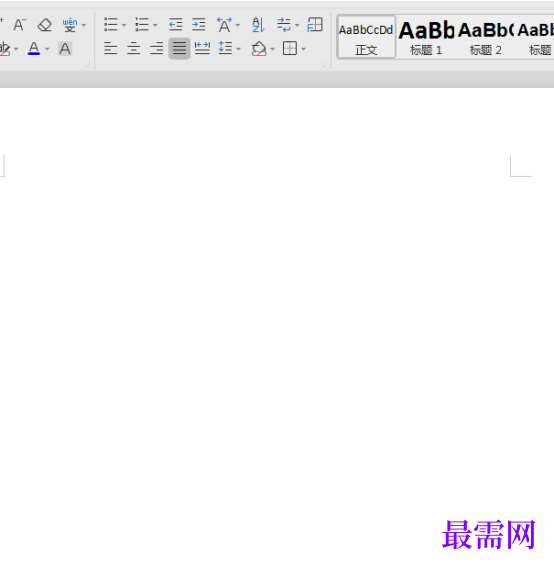Apply the 标题 1 heading style
This screenshot has width=554, height=566.
pos(426,37)
